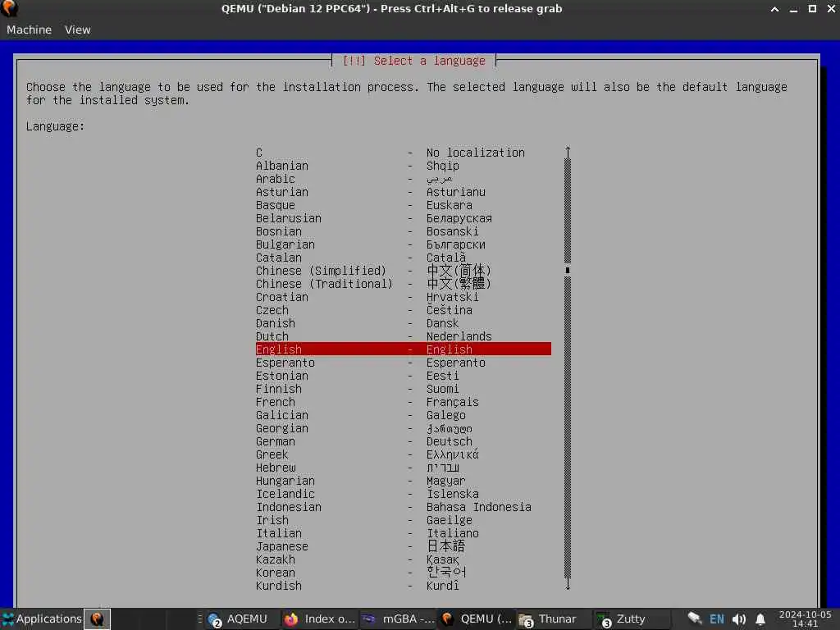Select the Hungarian language row
Viewport: 840px width, 630px height.
[x=404, y=481]
